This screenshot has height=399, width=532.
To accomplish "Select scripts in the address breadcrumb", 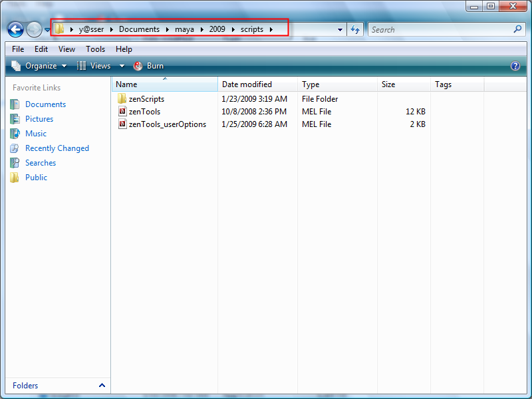I will tap(252, 29).
